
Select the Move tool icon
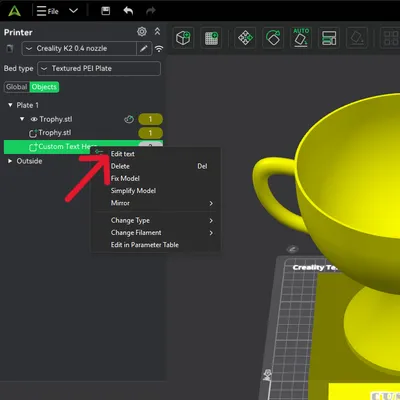(x=245, y=38)
